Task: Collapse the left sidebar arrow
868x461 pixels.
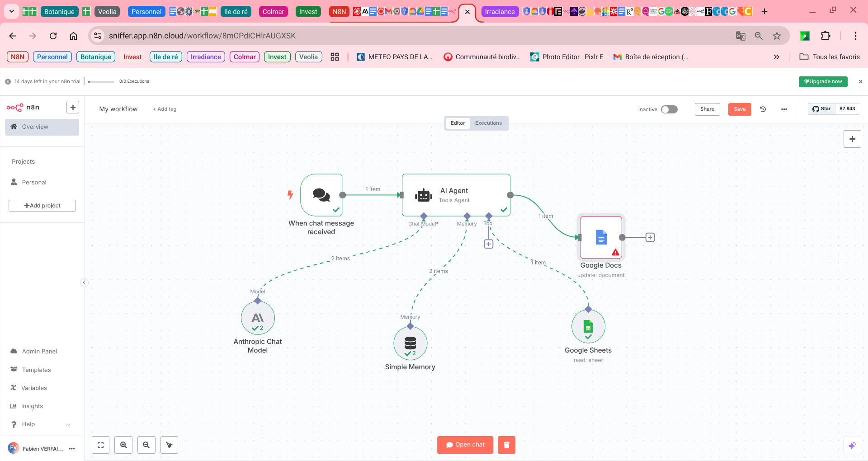Action: tap(84, 282)
